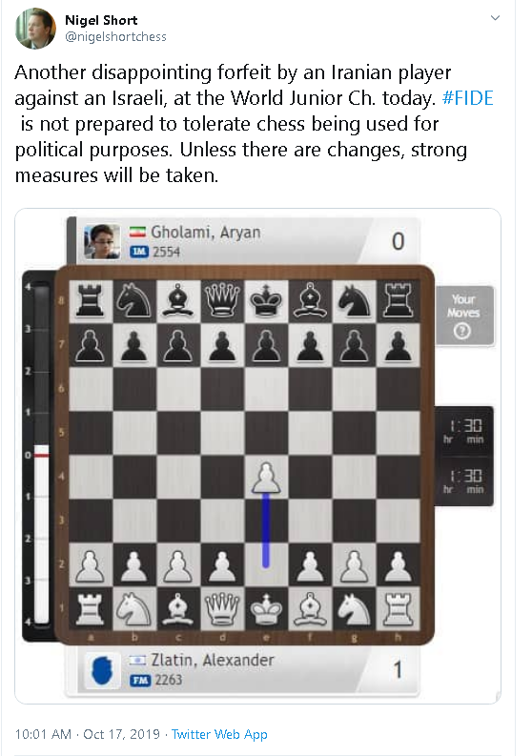
Task: Click the evaluation bar red zero marker
Action: click(x=42, y=455)
